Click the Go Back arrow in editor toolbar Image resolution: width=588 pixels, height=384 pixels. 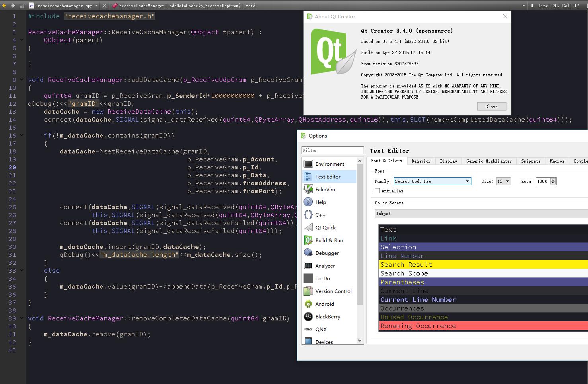(x=4, y=6)
